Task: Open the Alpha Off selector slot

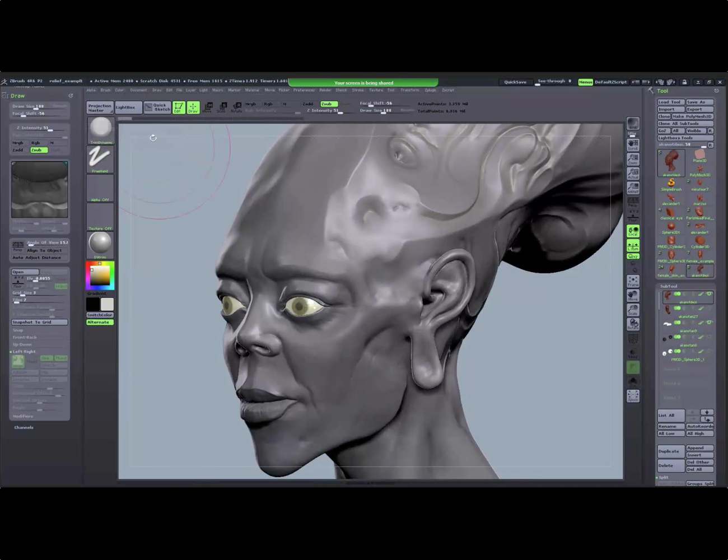Action: point(100,188)
